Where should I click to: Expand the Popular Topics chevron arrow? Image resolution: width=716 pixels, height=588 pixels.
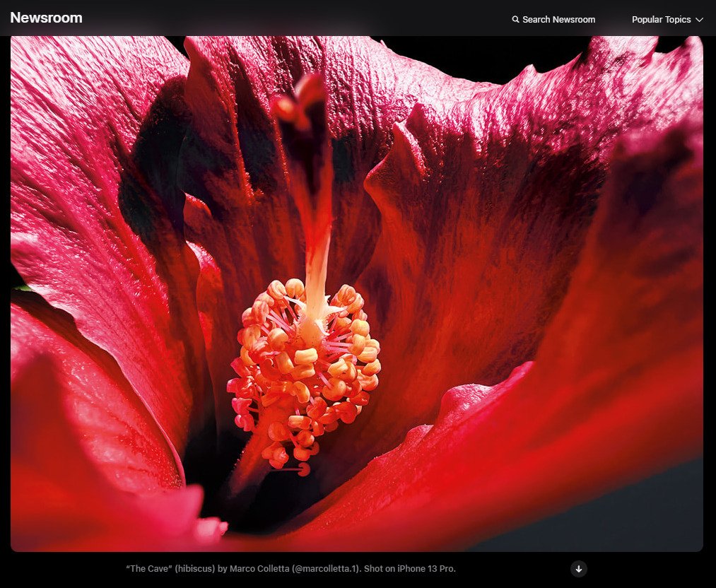pyautogui.click(x=699, y=20)
